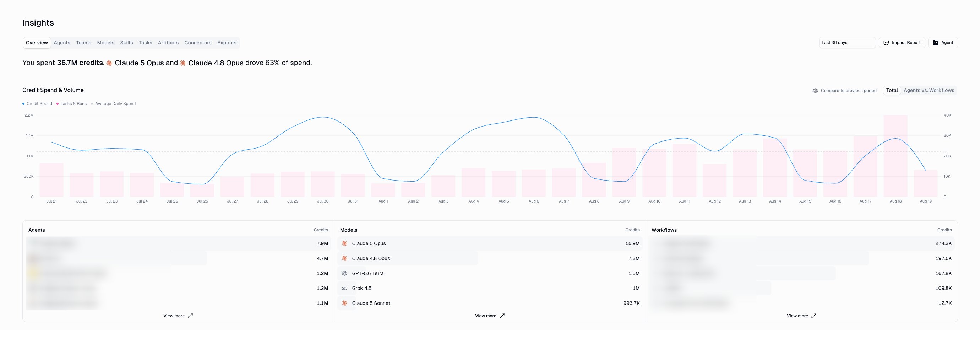
Task: Click the Grok 4.5 xAI icon
Action: 344,288
